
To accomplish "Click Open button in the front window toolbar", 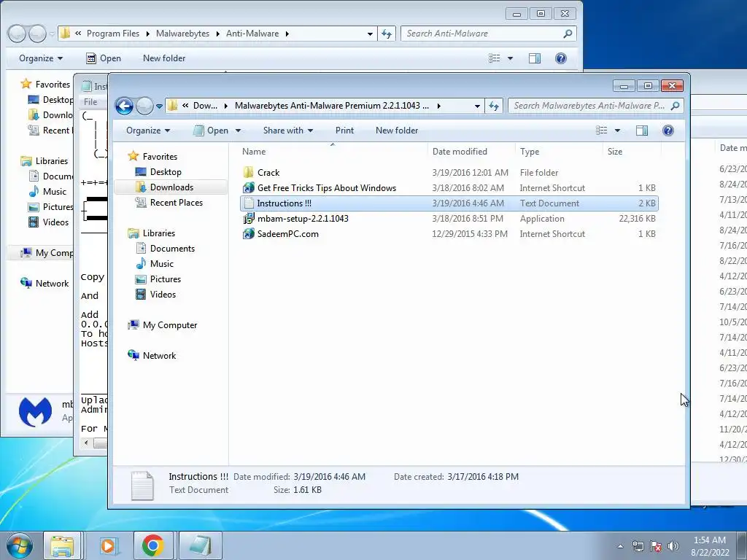I will pos(211,131).
